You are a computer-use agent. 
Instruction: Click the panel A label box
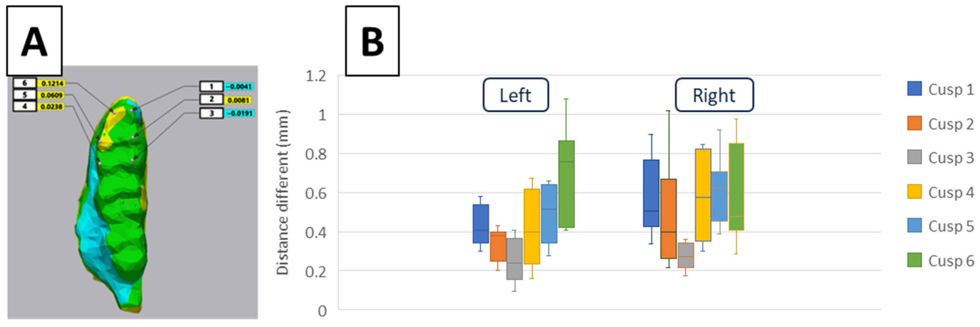34,41
